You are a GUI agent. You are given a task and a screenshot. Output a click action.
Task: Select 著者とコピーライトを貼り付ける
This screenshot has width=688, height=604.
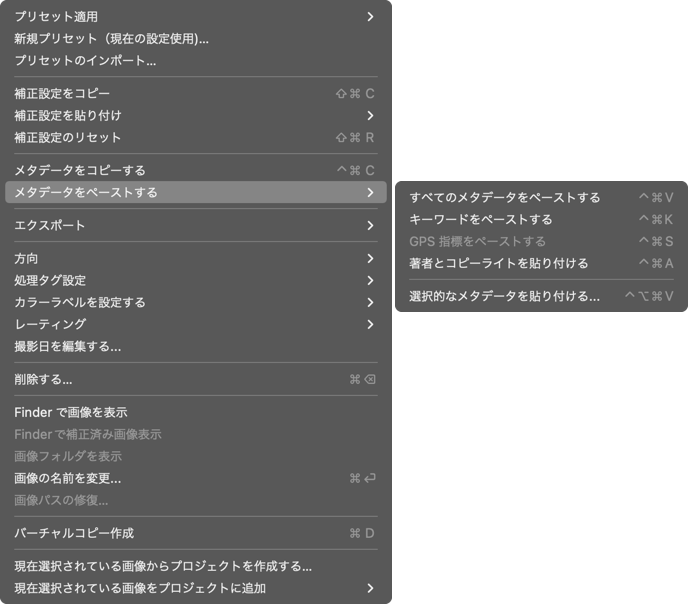[541, 263]
